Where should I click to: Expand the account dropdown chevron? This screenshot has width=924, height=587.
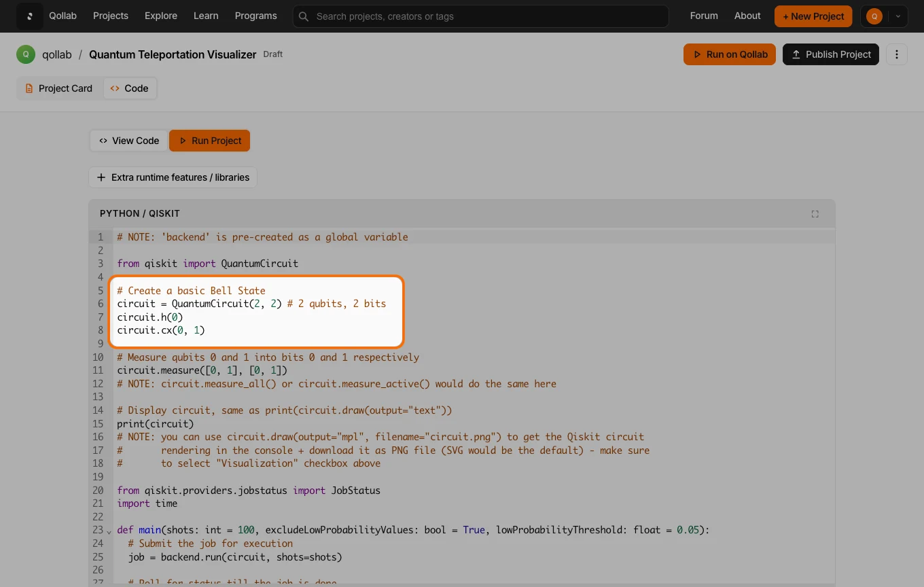[898, 16]
